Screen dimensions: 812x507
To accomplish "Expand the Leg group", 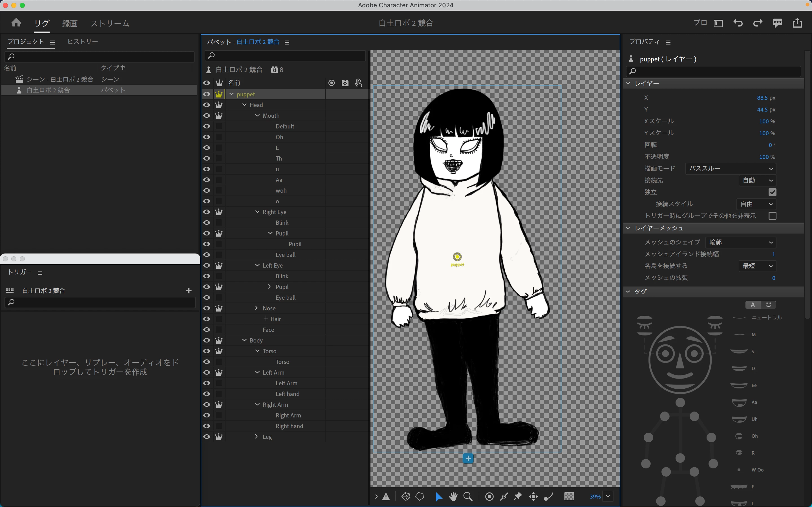I will pos(257,437).
